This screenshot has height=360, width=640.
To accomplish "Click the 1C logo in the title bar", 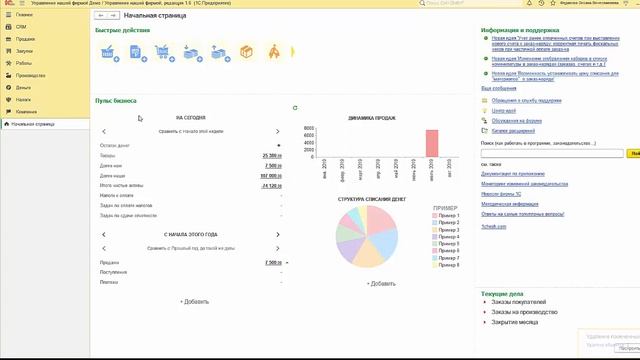I will [9, 3].
